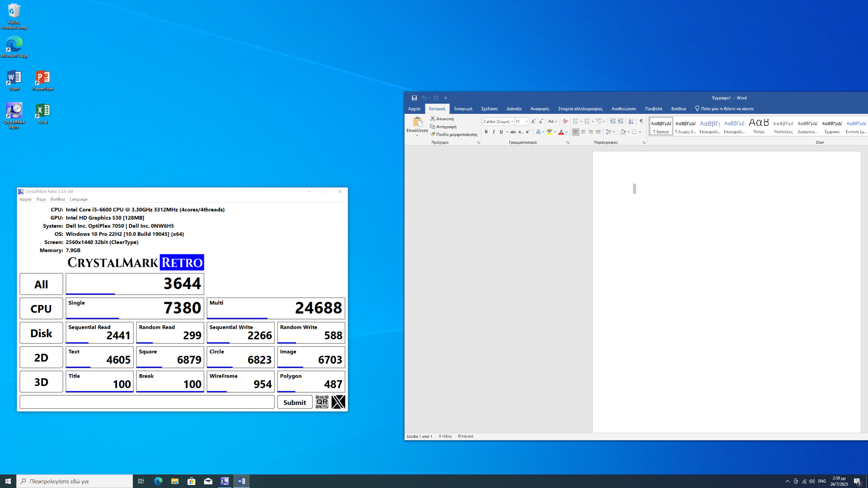Switch to the Σχεδίαση ribbon tab
Viewport: 868px width, 488px height.
[x=489, y=109]
